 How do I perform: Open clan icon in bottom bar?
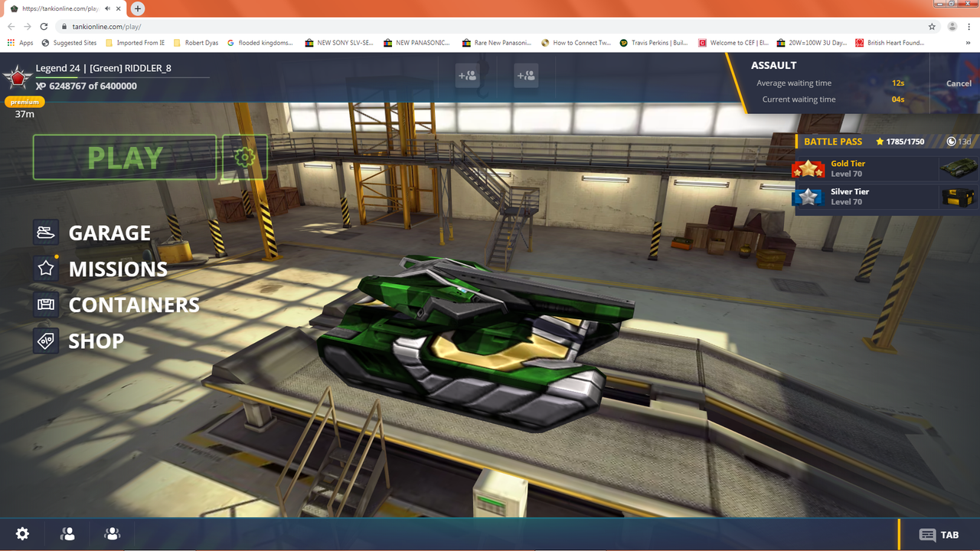113,534
